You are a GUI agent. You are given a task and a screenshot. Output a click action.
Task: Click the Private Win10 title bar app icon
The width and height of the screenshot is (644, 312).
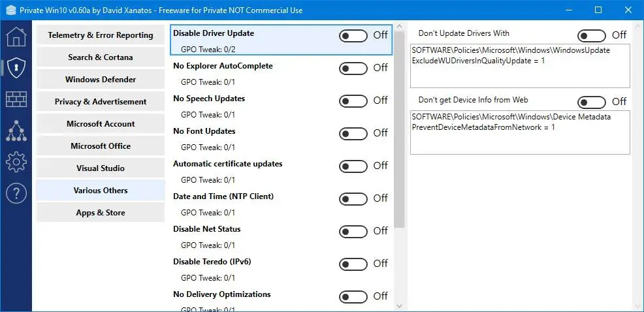pos(9,10)
